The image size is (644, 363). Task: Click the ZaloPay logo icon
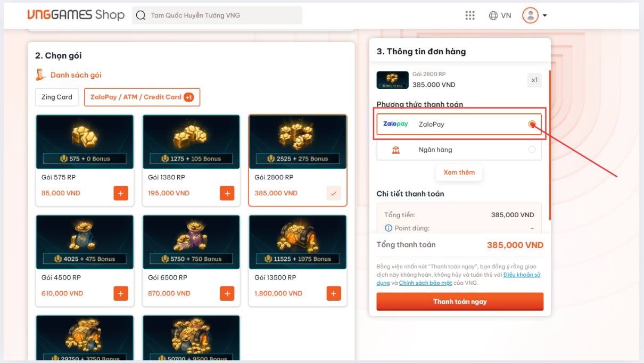(x=395, y=124)
